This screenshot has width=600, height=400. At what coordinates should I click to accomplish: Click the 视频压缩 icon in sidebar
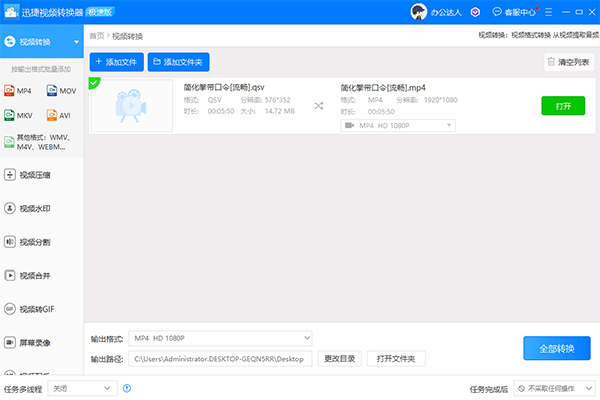coord(10,175)
